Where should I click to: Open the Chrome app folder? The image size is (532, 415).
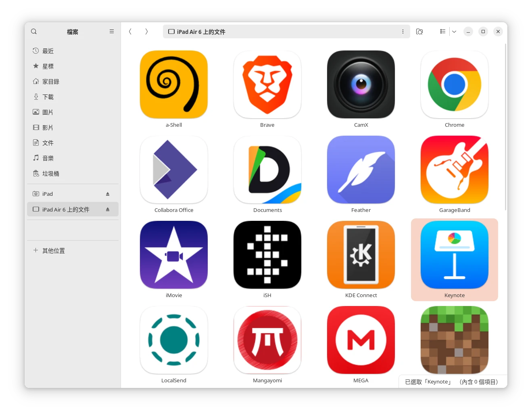point(455,84)
